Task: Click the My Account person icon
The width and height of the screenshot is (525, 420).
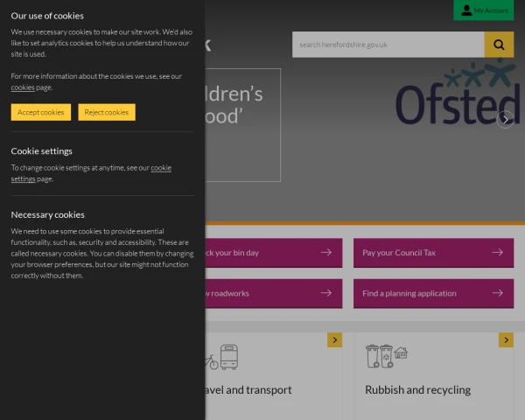Action: click(466, 10)
